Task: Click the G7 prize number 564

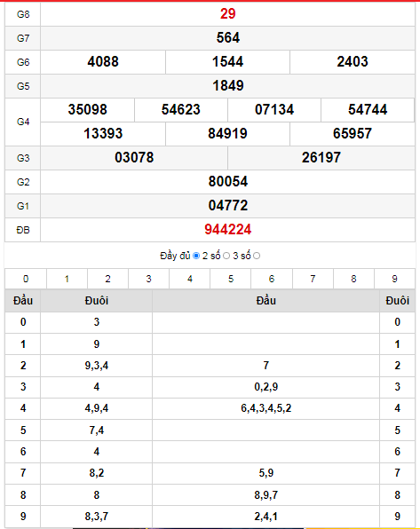Action: tap(228, 38)
